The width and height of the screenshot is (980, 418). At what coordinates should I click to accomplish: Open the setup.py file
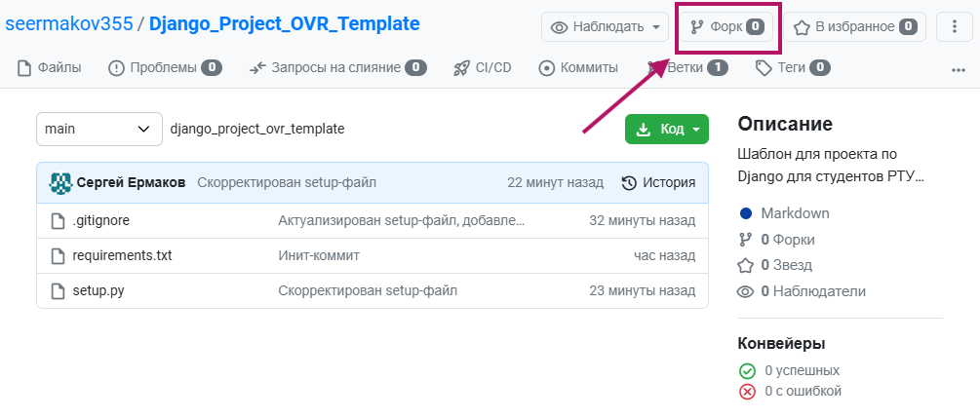pyautogui.click(x=98, y=290)
